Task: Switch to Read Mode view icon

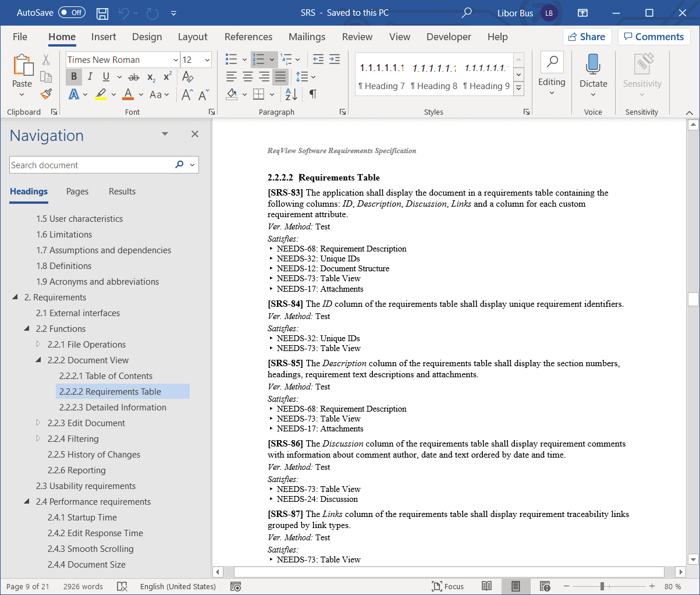Action: click(x=487, y=586)
